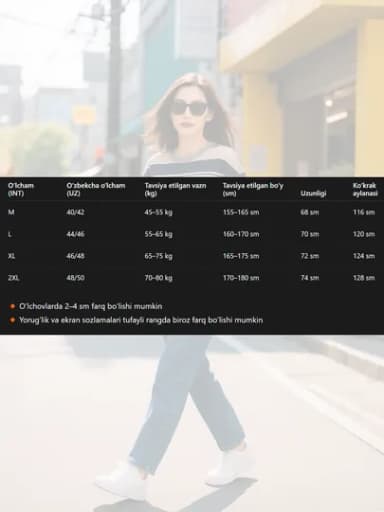This screenshot has height=512, width=384.
Task: Click the 74 sm length cell
Action: (x=310, y=278)
